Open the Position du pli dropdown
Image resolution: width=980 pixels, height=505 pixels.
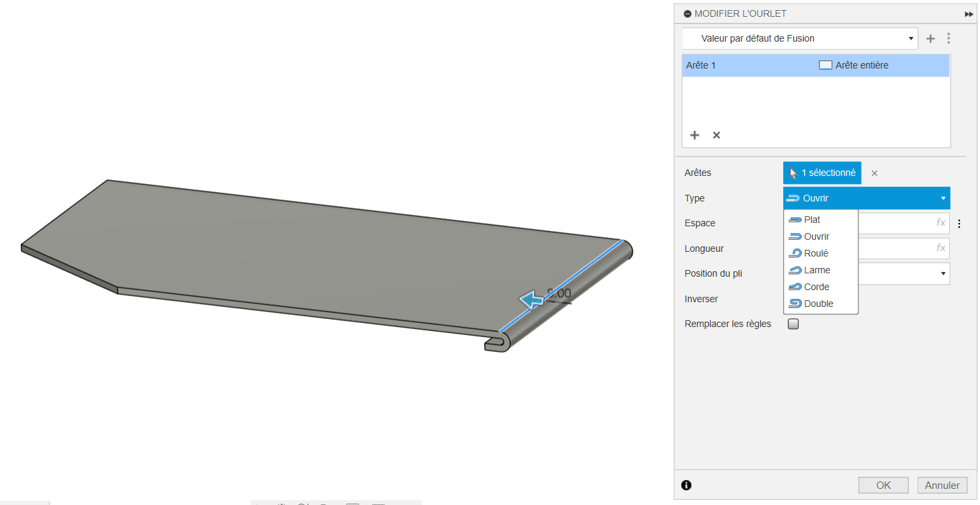[x=943, y=273]
